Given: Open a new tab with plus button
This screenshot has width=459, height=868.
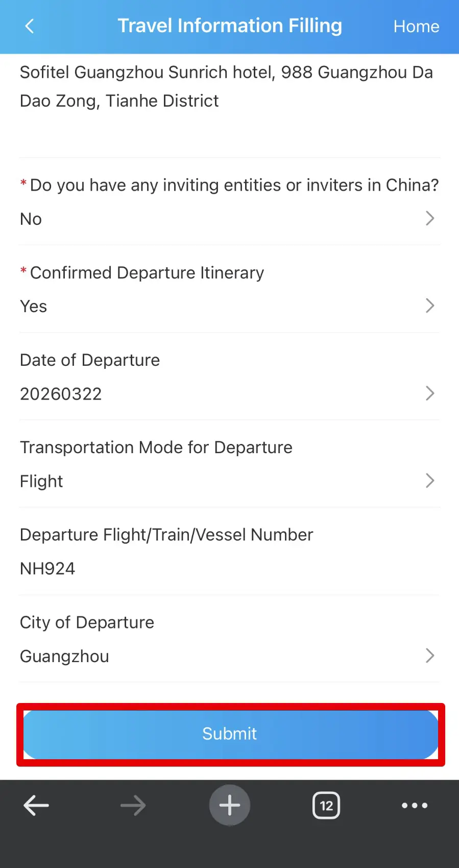Looking at the screenshot, I should click(229, 805).
